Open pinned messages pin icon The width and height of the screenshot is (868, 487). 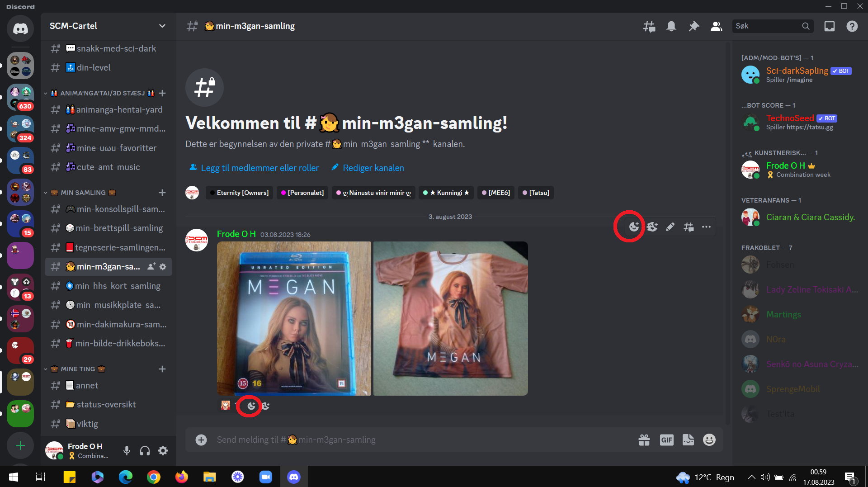tap(693, 26)
